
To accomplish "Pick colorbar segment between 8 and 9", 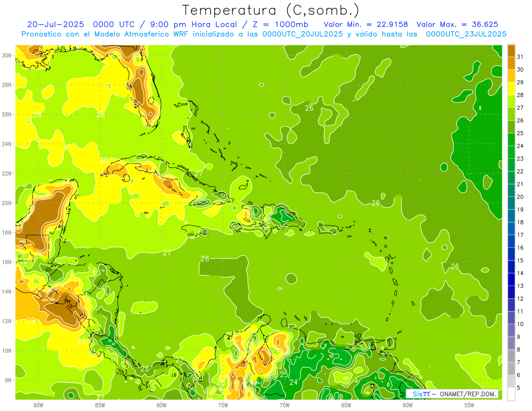I will click(x=511, y=343).
